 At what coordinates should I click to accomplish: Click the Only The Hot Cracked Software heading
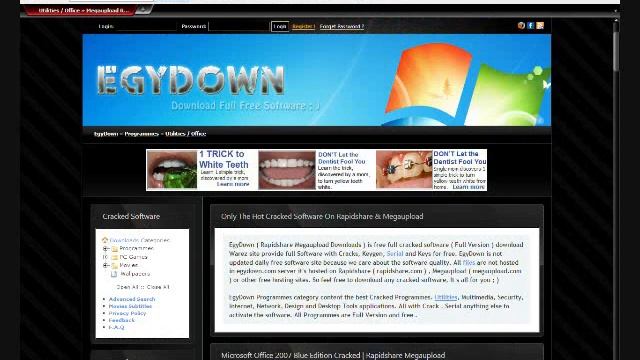322,216
